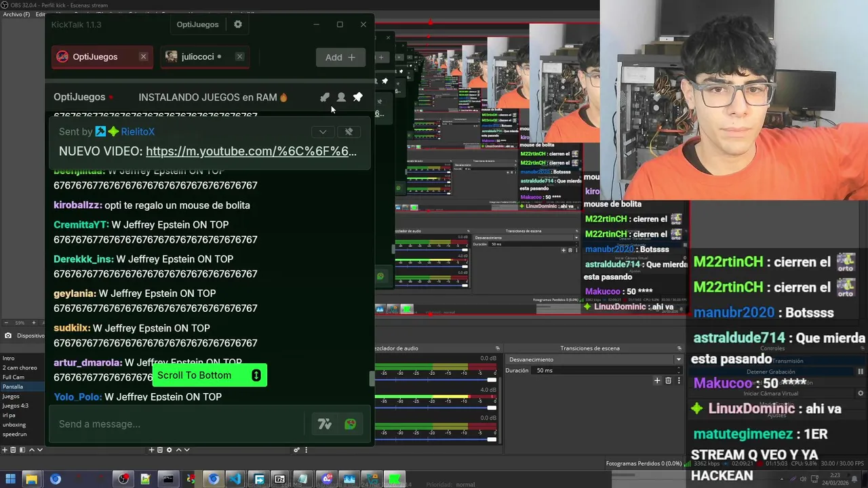Select the unboxing scene
Viewport: 868px width, 488px height.
tap(22, 424)
